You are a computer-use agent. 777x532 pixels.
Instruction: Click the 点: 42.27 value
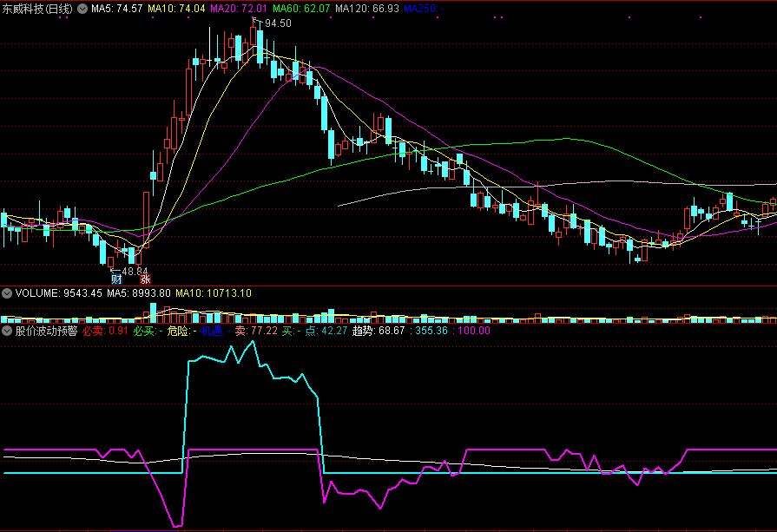(x=326, y=331)
